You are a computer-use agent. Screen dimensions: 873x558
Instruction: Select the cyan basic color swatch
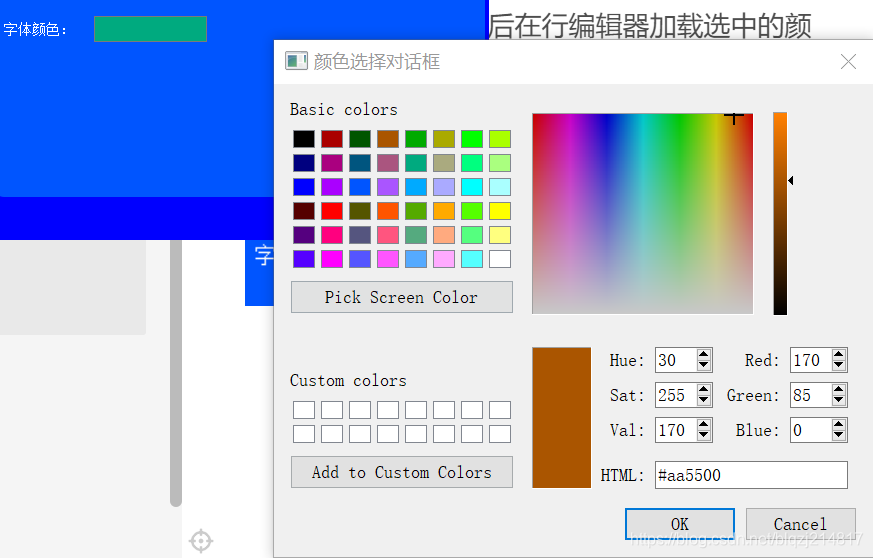click(472, 187)
